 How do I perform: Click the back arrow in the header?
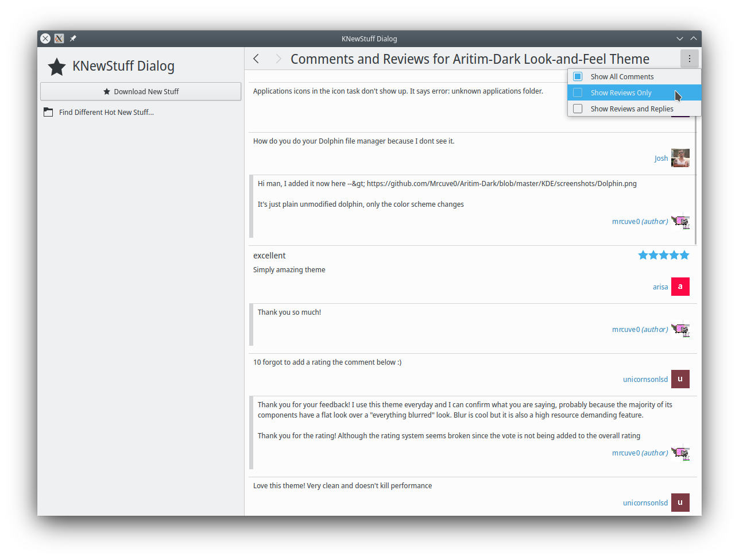click(x=256, y=59)
